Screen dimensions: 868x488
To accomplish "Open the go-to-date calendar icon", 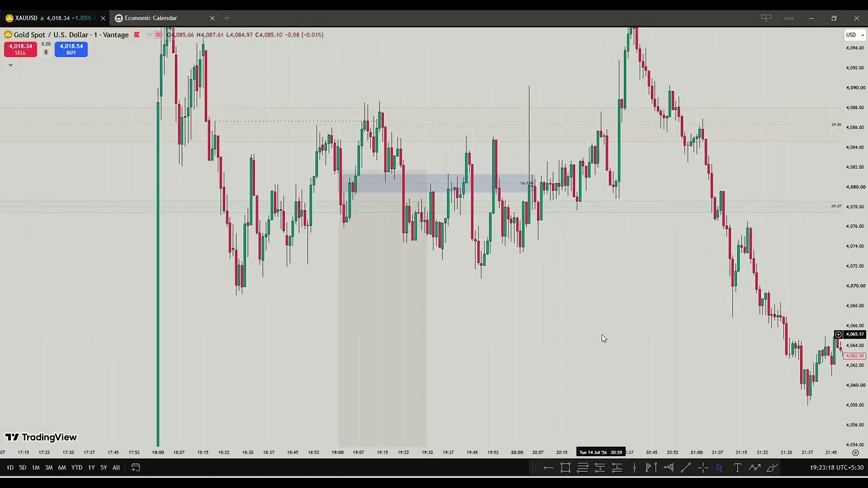I will pos(135,468).
